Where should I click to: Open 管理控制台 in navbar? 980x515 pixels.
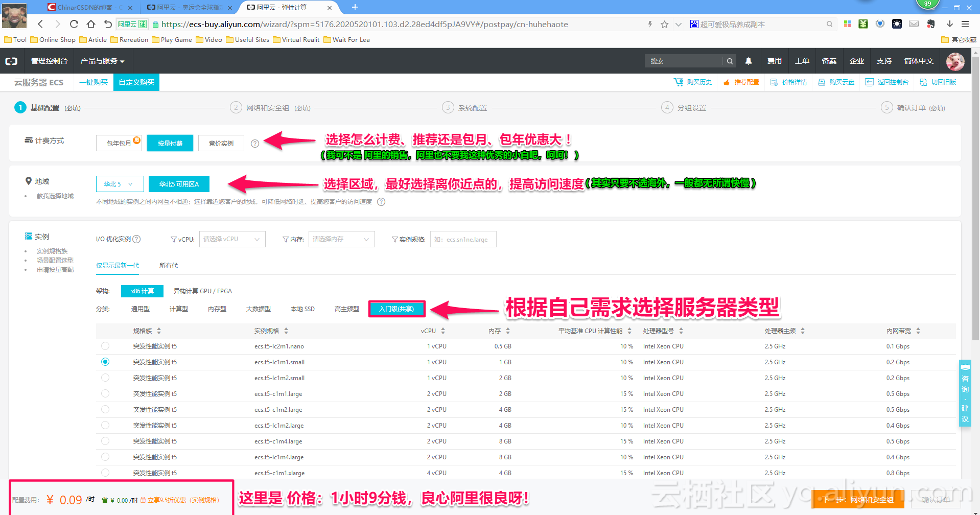coord(49,61)
